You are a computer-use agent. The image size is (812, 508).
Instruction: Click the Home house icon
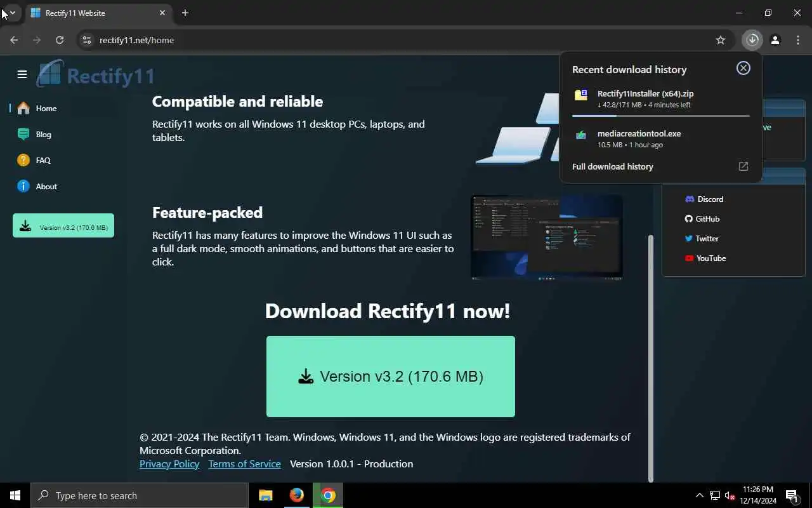tap(23, 109)
